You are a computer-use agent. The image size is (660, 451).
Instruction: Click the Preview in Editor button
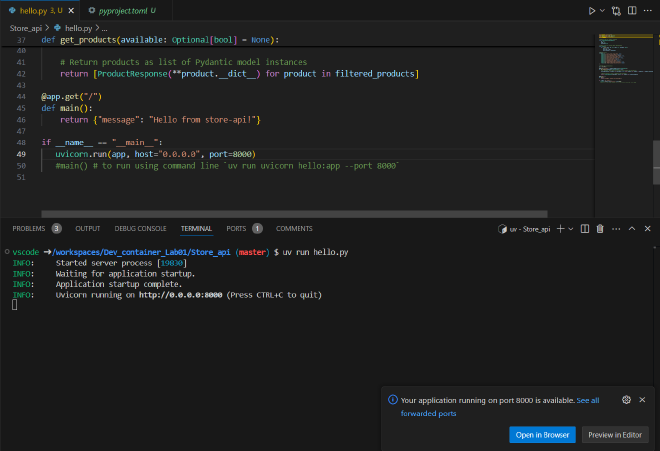click(x=615, y=435)
